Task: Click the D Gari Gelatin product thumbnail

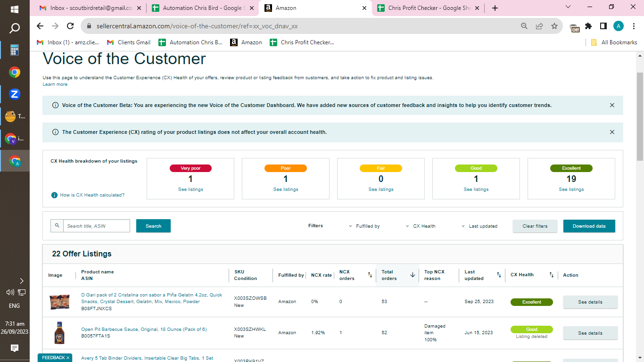Action: (x=59, y=302)
